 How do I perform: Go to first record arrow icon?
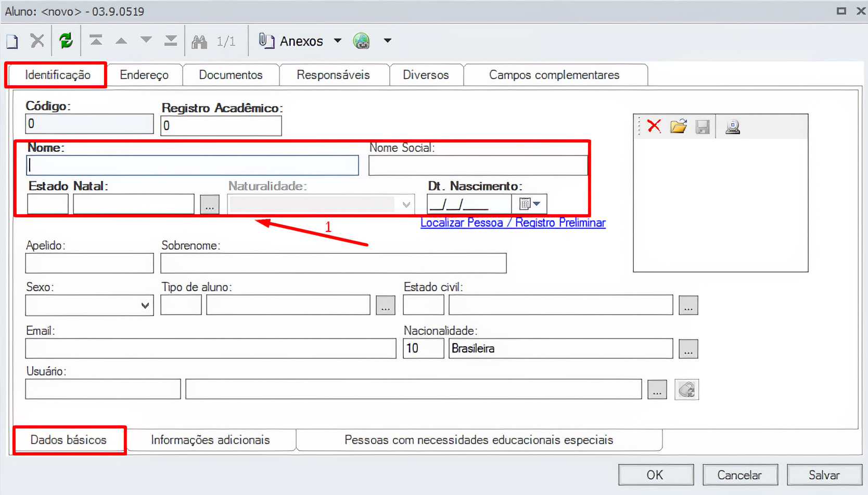[96, 41]
